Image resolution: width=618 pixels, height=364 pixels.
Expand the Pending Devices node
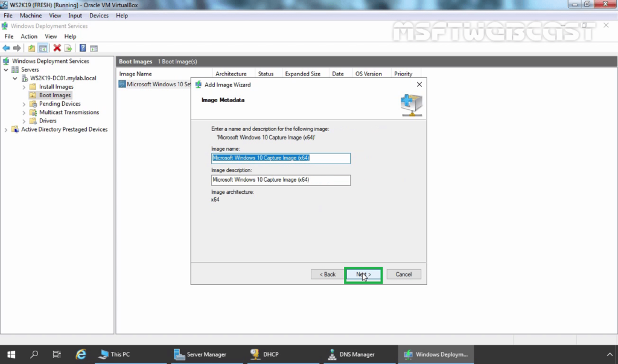24,104
